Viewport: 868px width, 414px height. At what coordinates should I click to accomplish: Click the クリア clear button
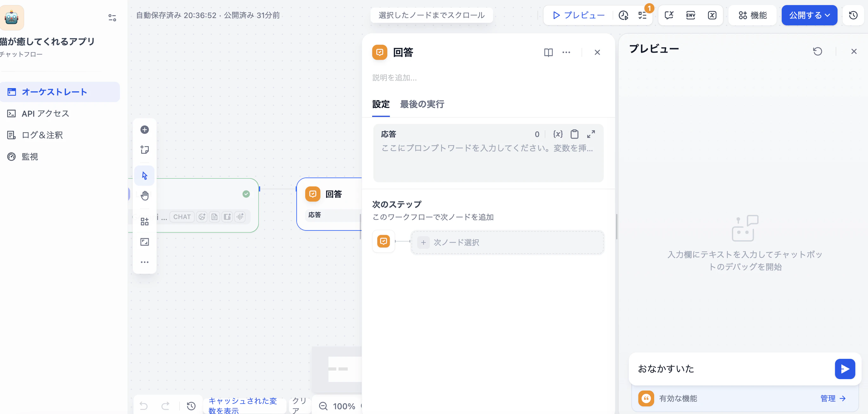299,405
